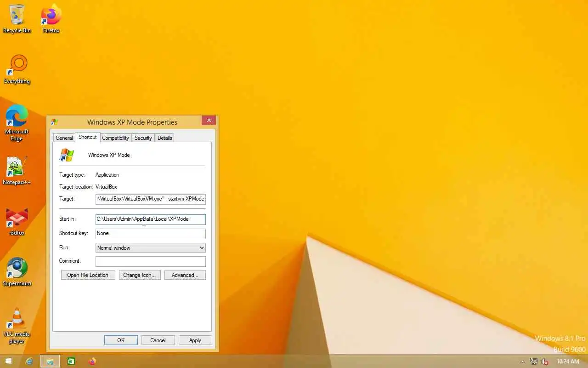Switch to the Compatibility tab
588x368 pixels.
click(x=115, y=138)
